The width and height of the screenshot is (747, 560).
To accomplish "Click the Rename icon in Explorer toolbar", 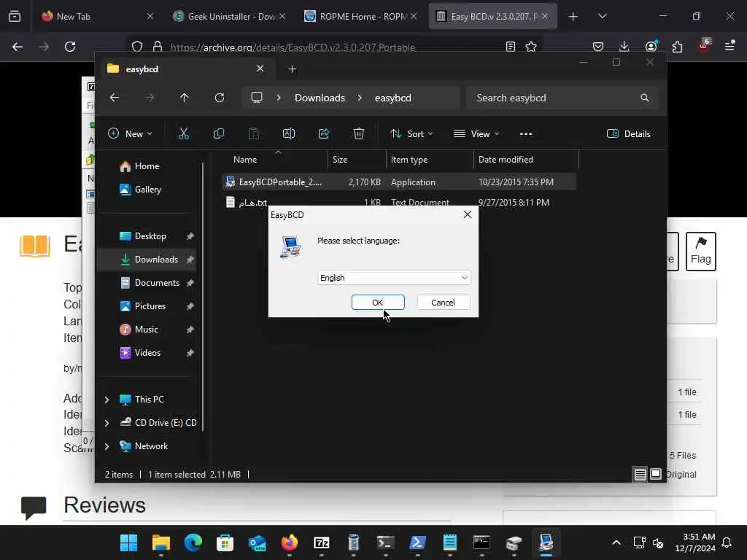I will [289, 134].
